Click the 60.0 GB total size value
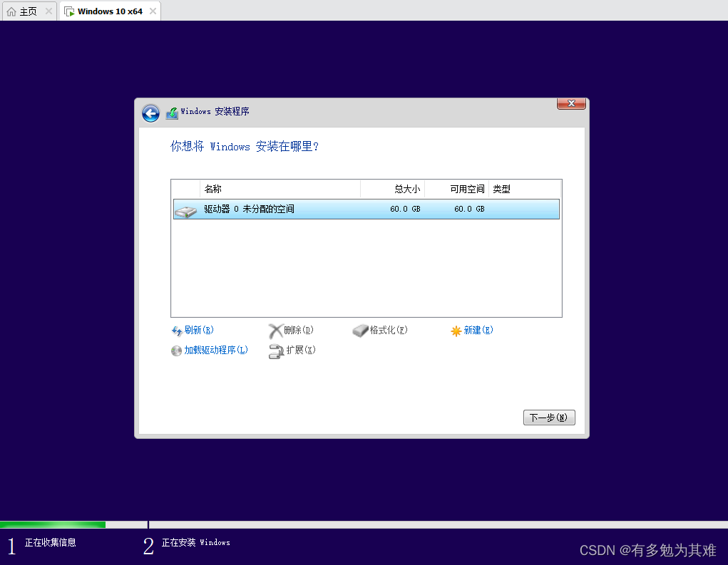Viewport: 728px width, 565px height. pos(405,209)
